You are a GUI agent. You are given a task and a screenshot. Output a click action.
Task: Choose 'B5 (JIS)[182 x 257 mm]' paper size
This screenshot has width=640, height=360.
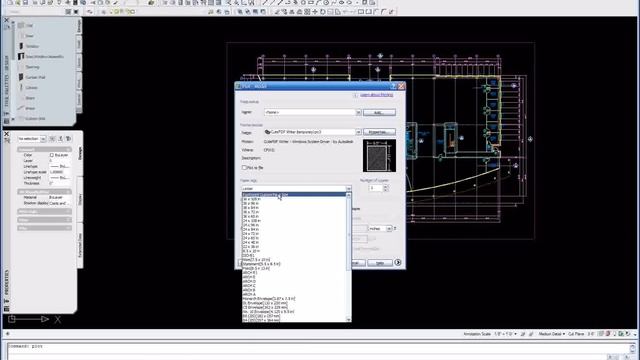pyautogui.click(x=294, y=316)
